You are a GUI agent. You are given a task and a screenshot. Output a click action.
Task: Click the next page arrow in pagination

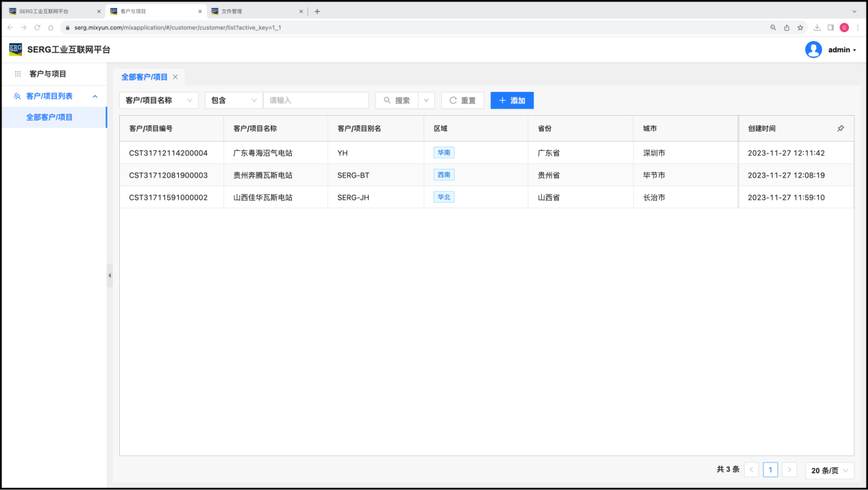[789, 470]
